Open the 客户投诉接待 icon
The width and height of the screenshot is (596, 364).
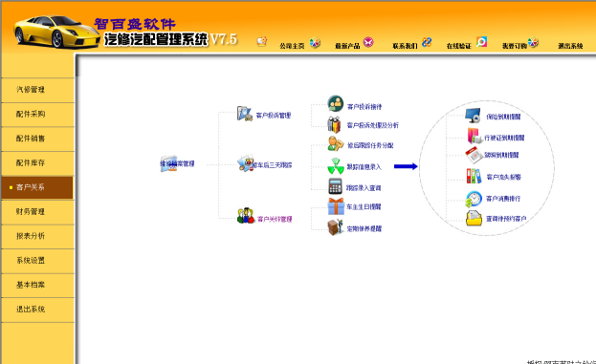click(x=335, y=103)
